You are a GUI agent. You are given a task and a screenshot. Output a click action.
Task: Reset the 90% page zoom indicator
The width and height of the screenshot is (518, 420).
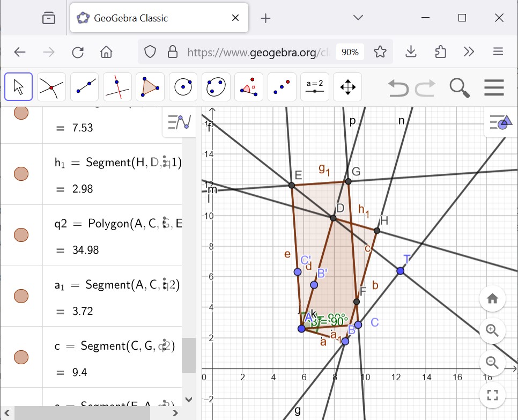pyautogui.click(x=350, y=52)
